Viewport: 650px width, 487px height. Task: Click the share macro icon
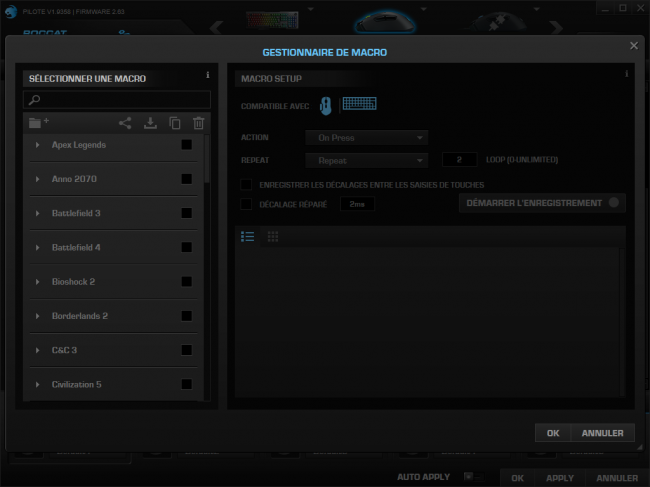click(125, 123)
